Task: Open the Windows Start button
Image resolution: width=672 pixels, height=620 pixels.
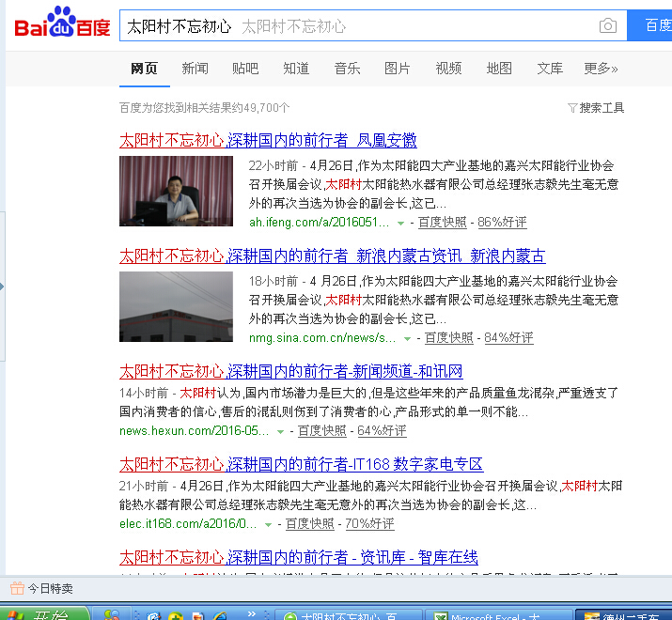Action: pyautogui.click(x=47, y=614)
